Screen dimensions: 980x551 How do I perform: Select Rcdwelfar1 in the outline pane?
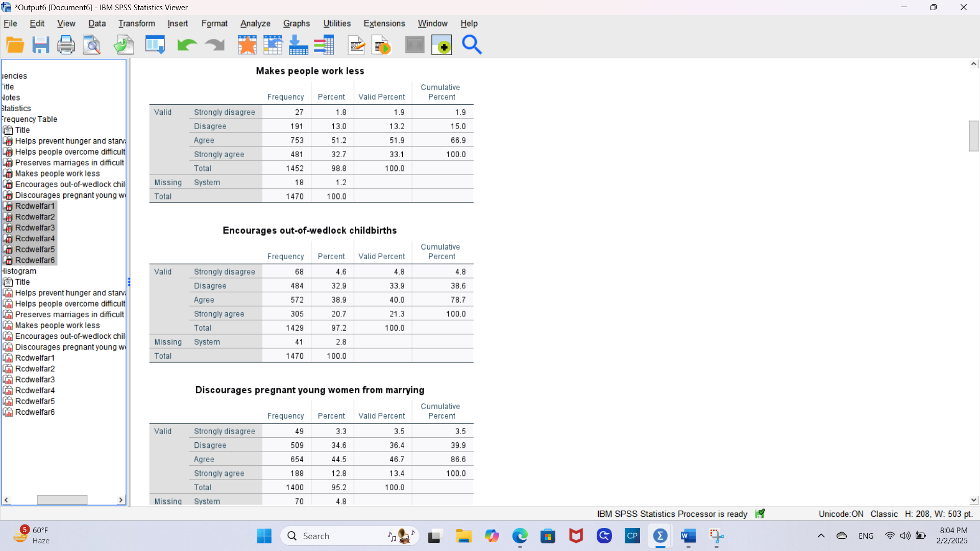[x=34, y=206]
